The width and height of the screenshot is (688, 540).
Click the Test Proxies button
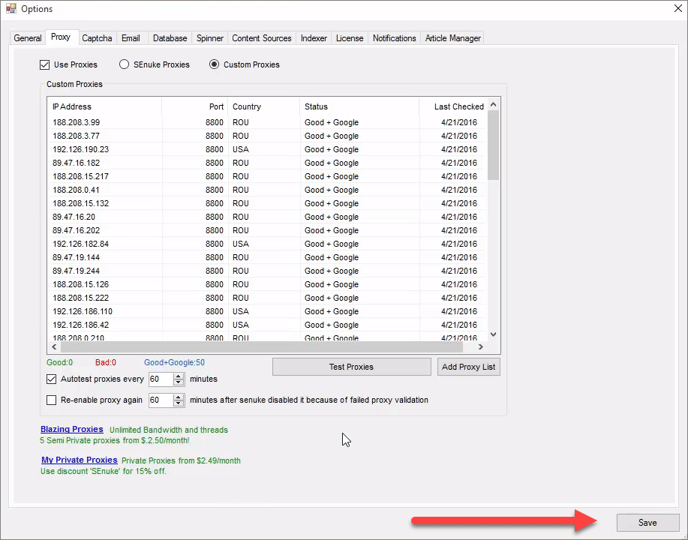[351, 367]
